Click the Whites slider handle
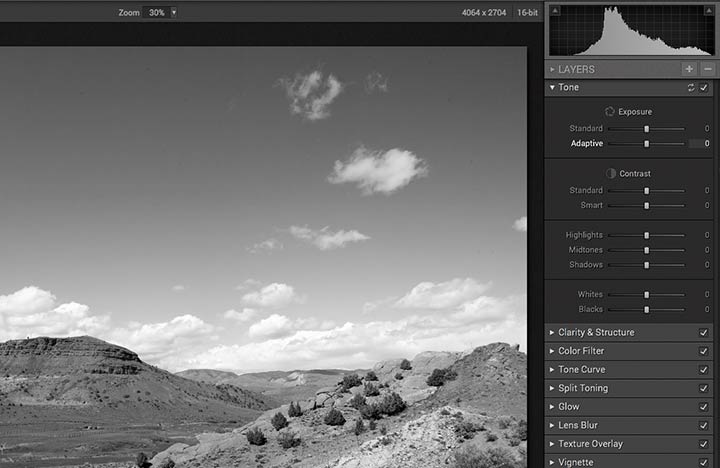Viewport: 720px width, 468px height. [647, 295]
